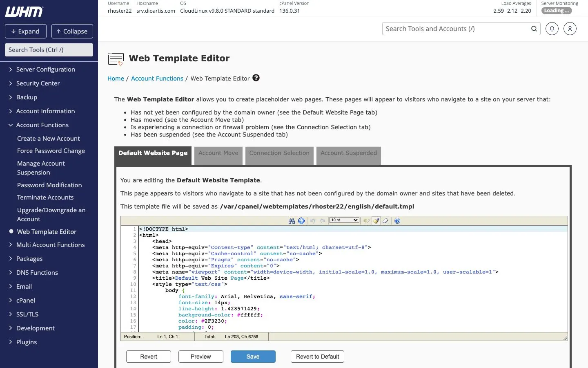Click the Revert button
The image size is (588, 368).
[149, 357]
